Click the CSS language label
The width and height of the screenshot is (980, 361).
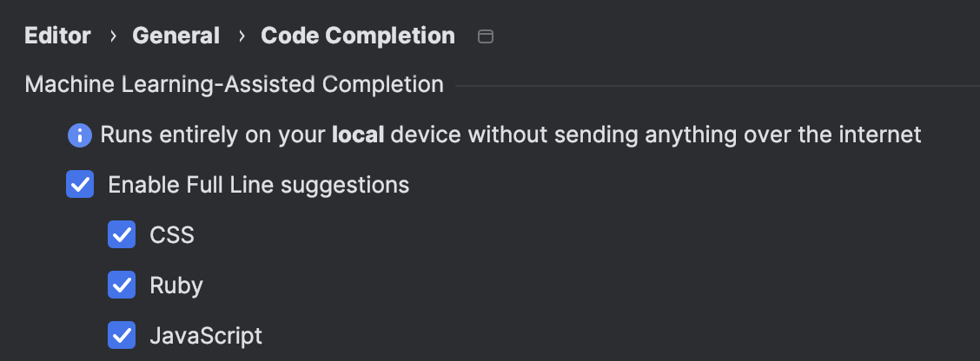(171, 235)
